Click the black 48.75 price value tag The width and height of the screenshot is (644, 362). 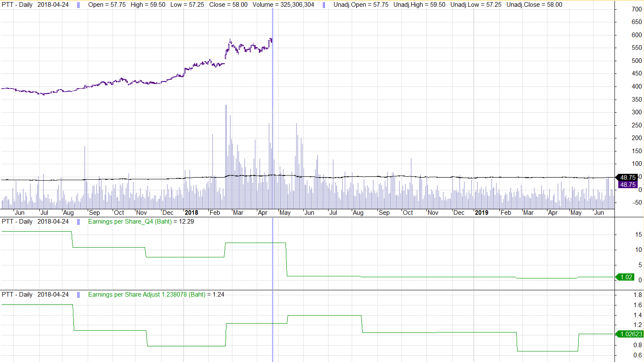628,178
